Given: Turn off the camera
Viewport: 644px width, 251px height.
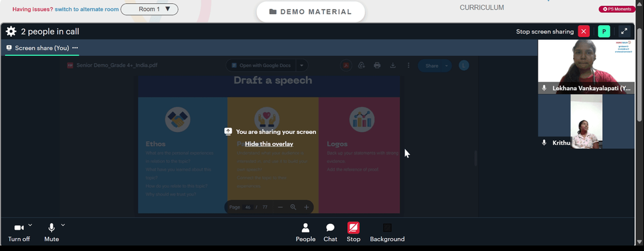Looking at the screenshot, I should pos(19,232).
